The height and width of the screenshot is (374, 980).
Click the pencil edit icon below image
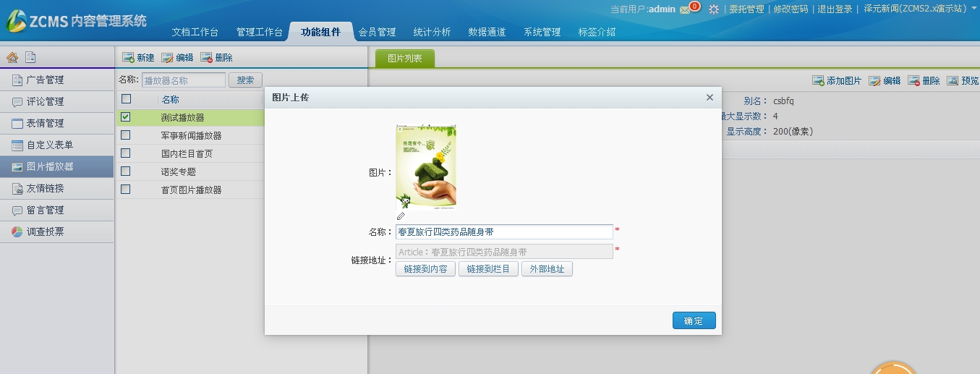pos(401,216)
